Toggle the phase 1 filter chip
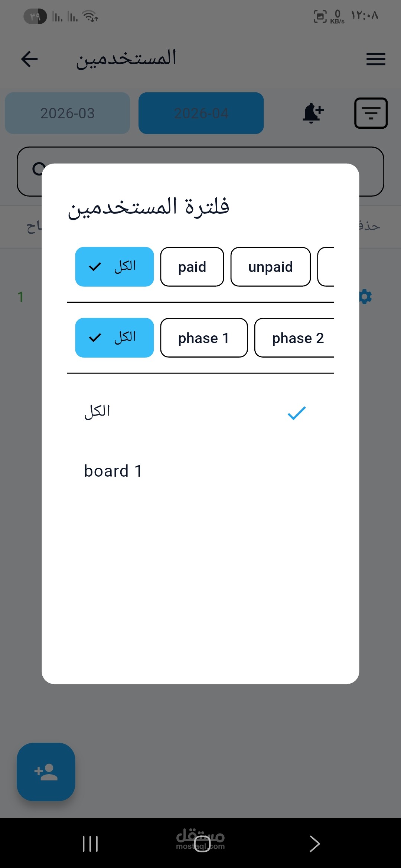This screenshot has width=401, height=868. click(x=203, y=338)
